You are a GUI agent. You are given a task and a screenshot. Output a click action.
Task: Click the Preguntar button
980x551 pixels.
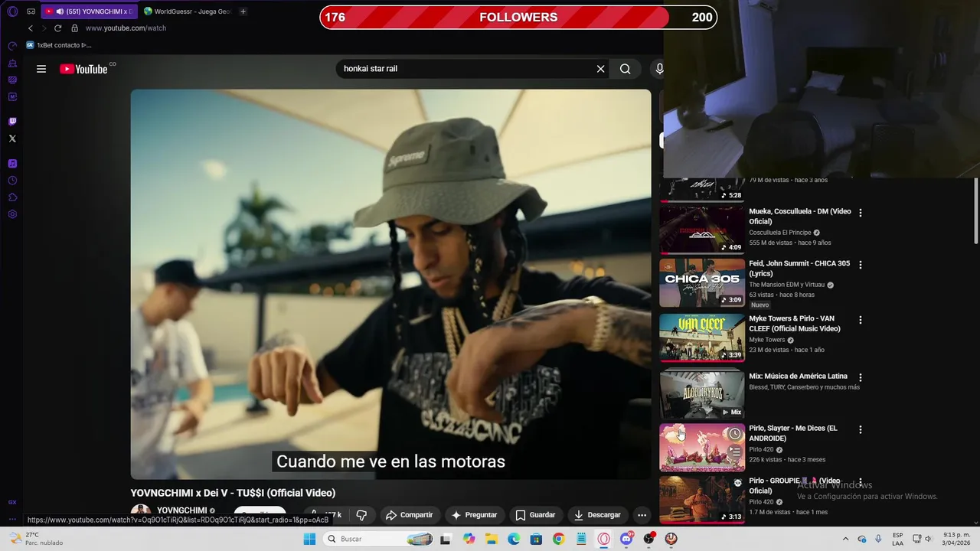pyautogui.click(x=474, y=515)
